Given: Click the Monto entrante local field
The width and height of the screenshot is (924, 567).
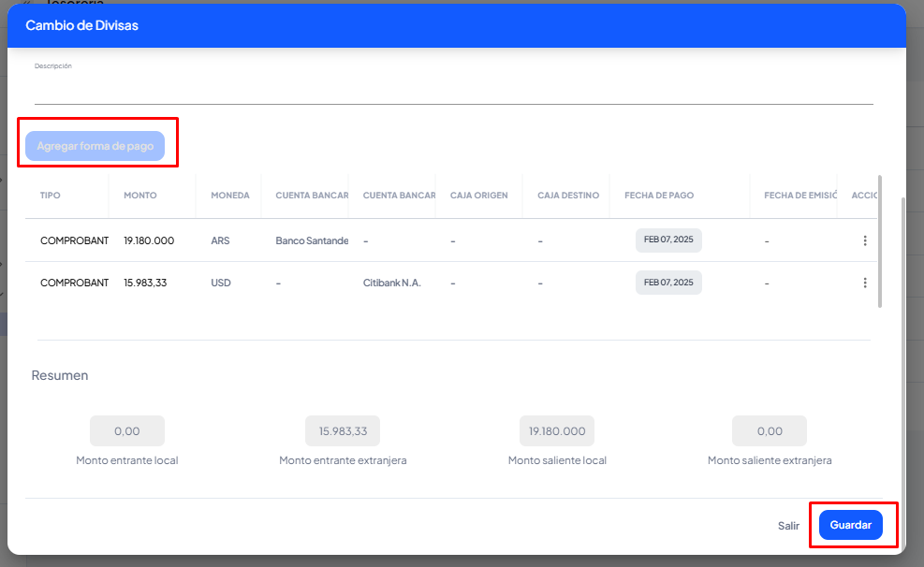Looking at the screenshot, I should coord(127,431).
